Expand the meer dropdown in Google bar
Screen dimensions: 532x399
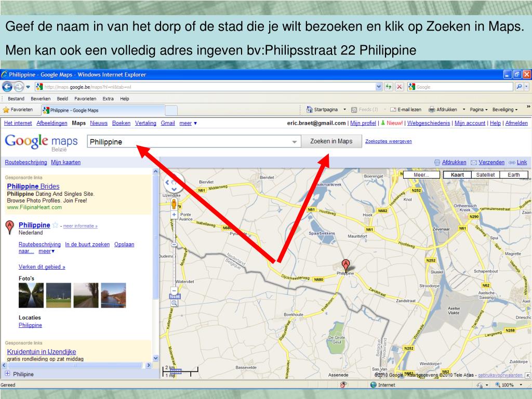pos(188,123)
